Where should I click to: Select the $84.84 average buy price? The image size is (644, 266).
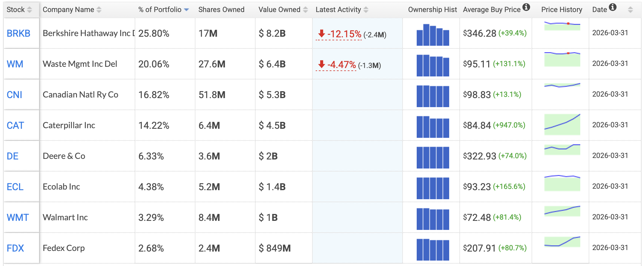(477, 125)
